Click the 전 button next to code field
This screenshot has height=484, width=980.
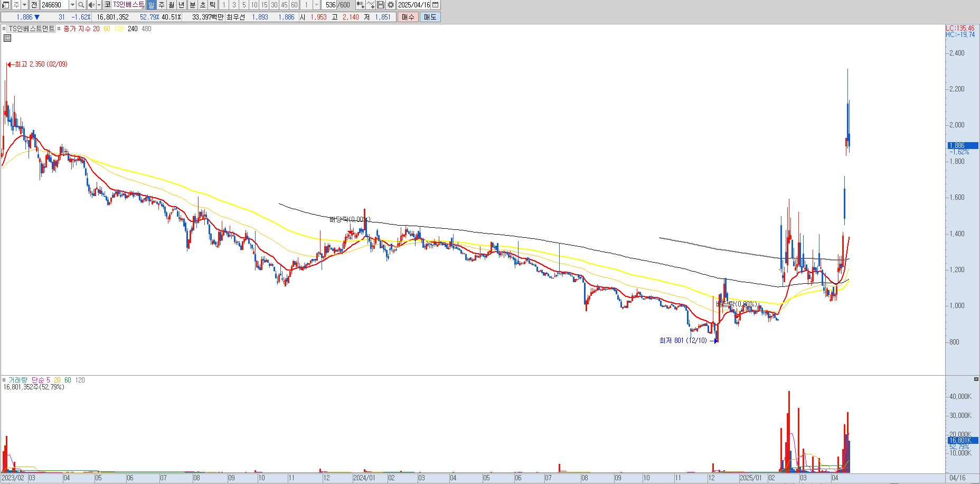tap(34, 5)
